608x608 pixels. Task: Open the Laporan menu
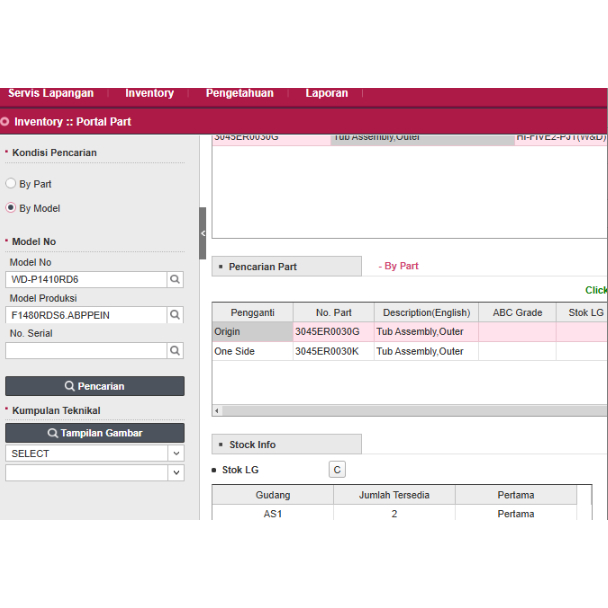coord(327,94)
